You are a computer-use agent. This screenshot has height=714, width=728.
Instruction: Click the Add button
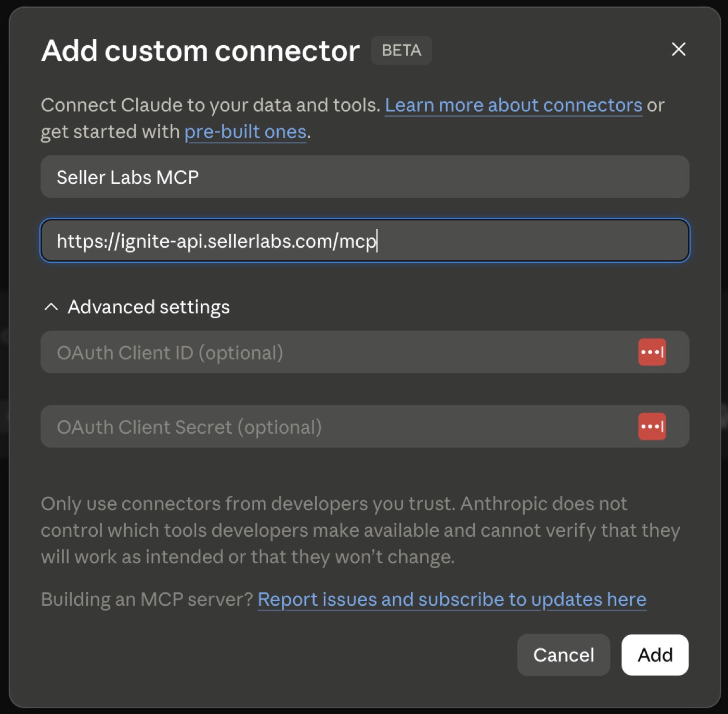[x=655, y=655]
